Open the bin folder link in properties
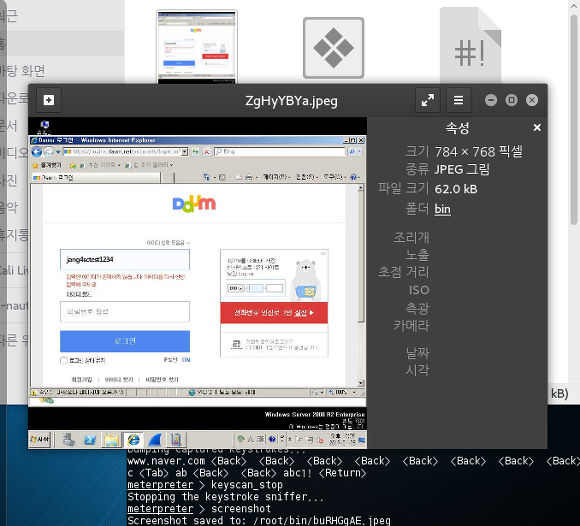 (x=442, y=209)
